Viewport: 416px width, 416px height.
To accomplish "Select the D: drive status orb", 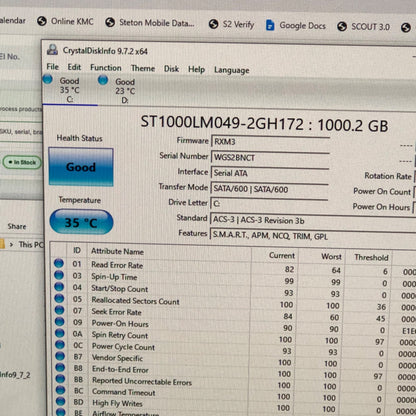I will pos(103,80).
